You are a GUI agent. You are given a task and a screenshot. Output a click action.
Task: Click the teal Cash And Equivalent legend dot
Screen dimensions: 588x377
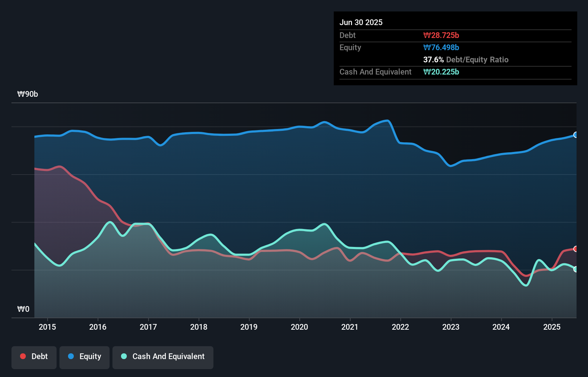click(x=124, y=356)
